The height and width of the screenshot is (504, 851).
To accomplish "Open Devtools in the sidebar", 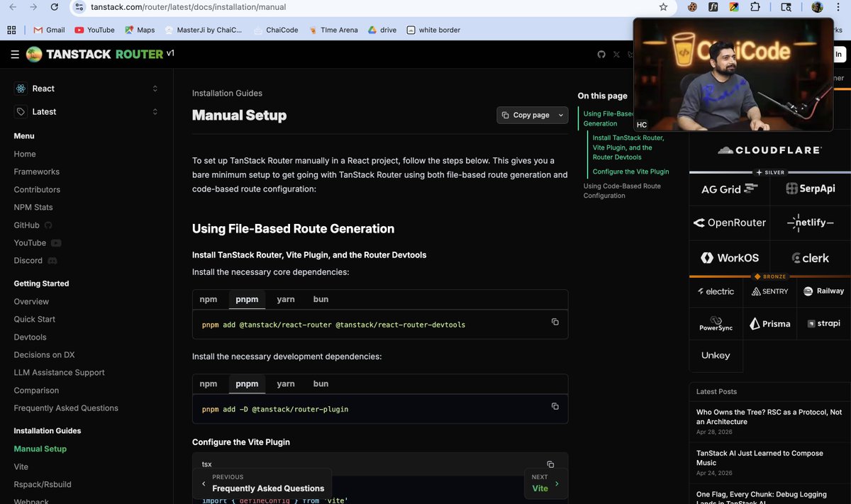I will point(30,337).
